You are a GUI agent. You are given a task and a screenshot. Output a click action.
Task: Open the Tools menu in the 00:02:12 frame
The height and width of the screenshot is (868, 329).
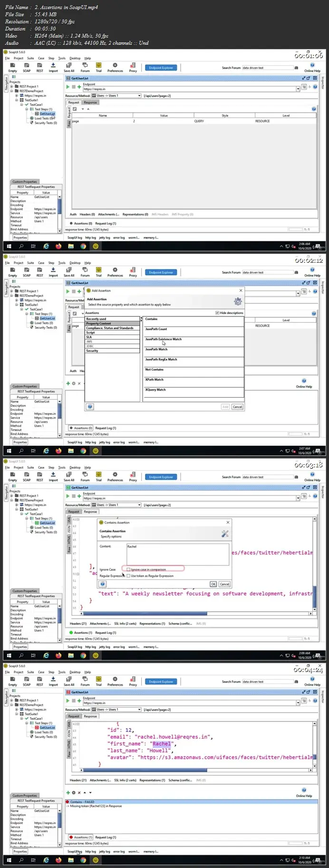click(x=62, y=263)
